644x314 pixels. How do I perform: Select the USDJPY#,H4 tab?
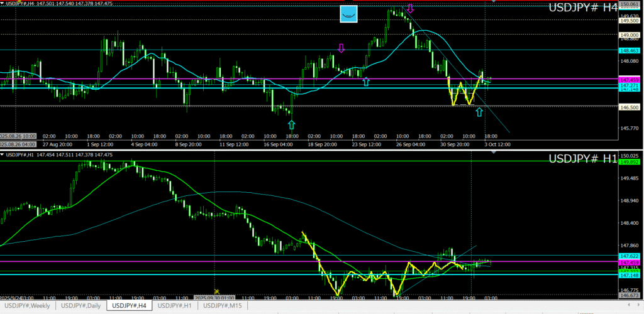(x=128, y=305)
